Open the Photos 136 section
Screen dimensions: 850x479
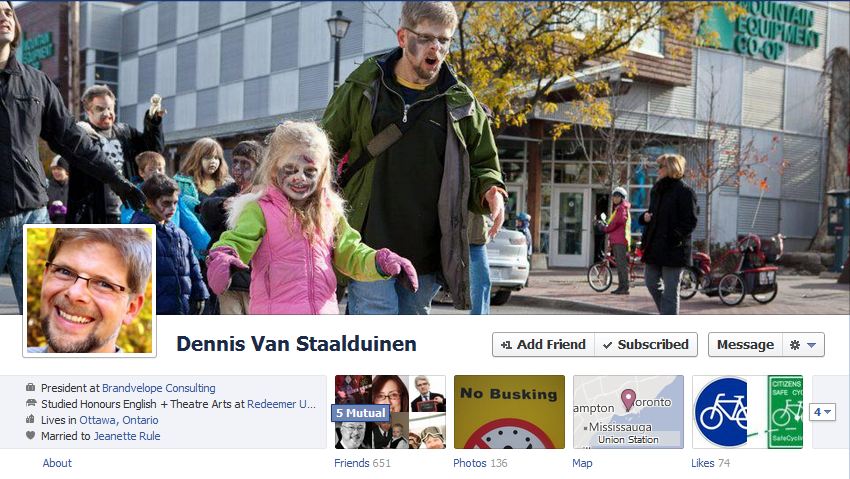[480, 463]
